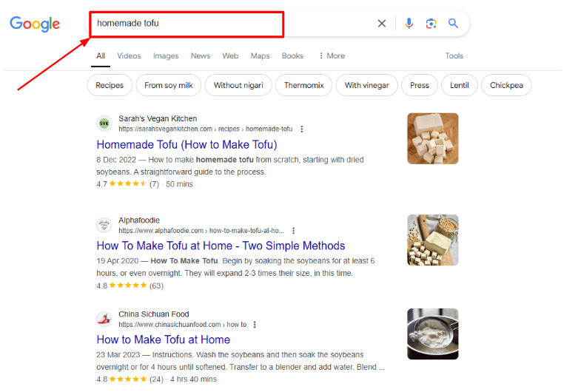581x392 pixels.
Task: Open Google Lens image search icon
Action: [x=431, y=24]
